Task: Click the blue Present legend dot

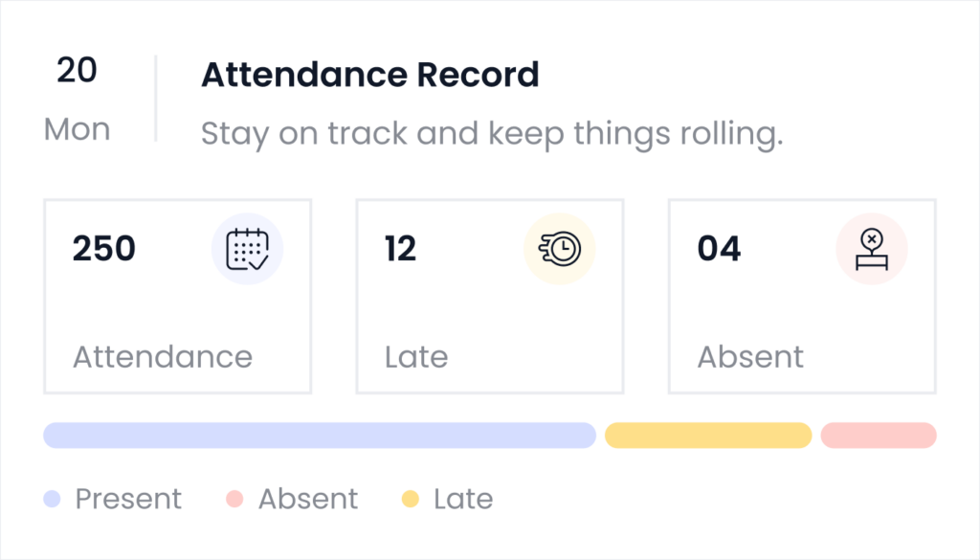Action: [53, 499]
